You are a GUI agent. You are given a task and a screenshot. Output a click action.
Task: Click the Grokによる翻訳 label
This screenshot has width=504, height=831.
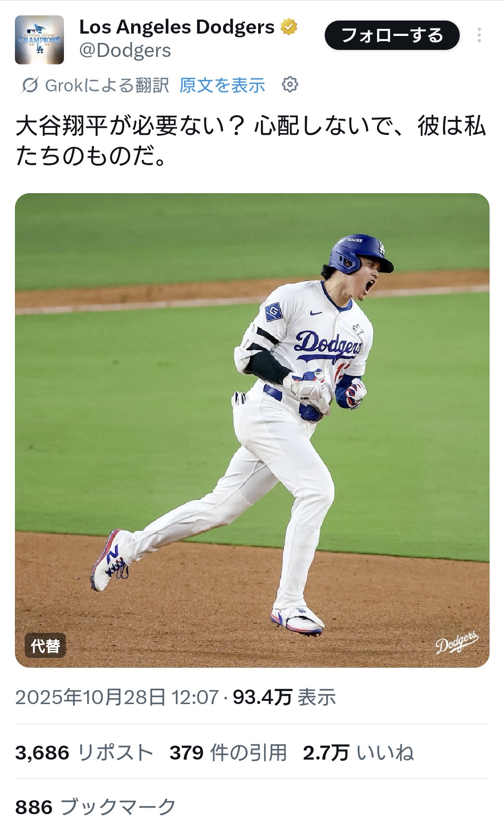(x=107, y=85)
